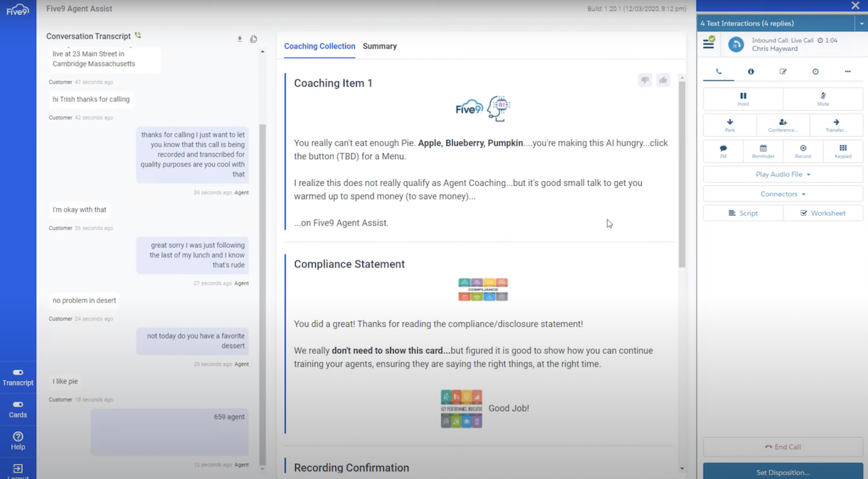Click the Five9 logo in the sidebar

tap(17, 10)
